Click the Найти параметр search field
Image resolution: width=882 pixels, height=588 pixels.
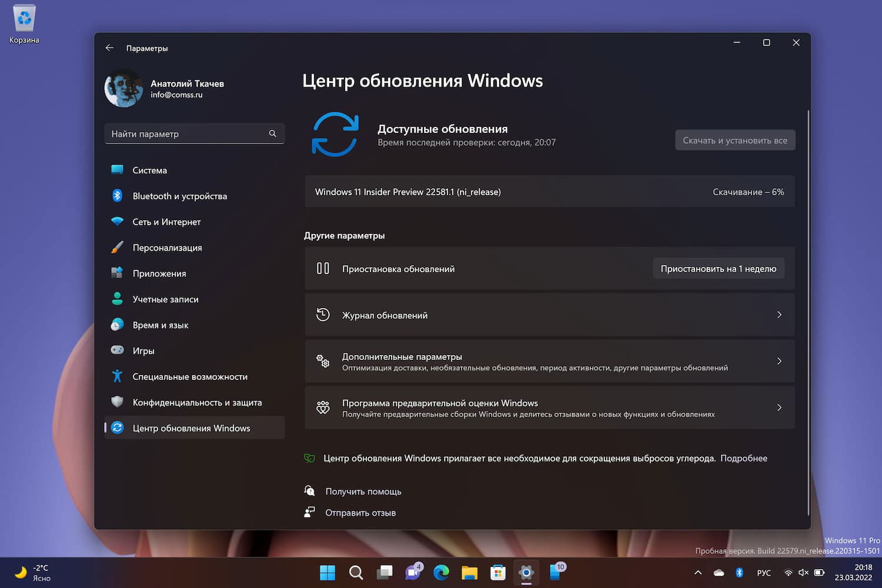click(x=194, y=133)
